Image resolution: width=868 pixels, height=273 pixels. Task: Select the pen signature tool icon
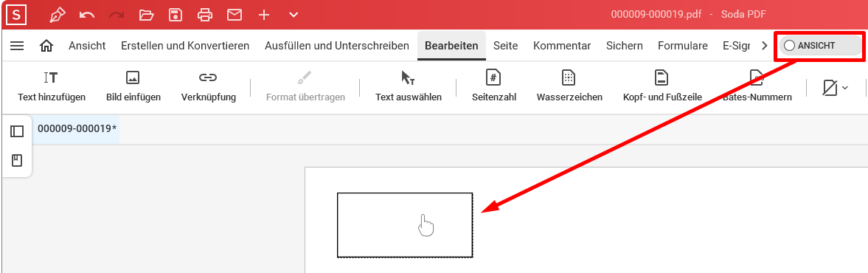tap(58, 15)
